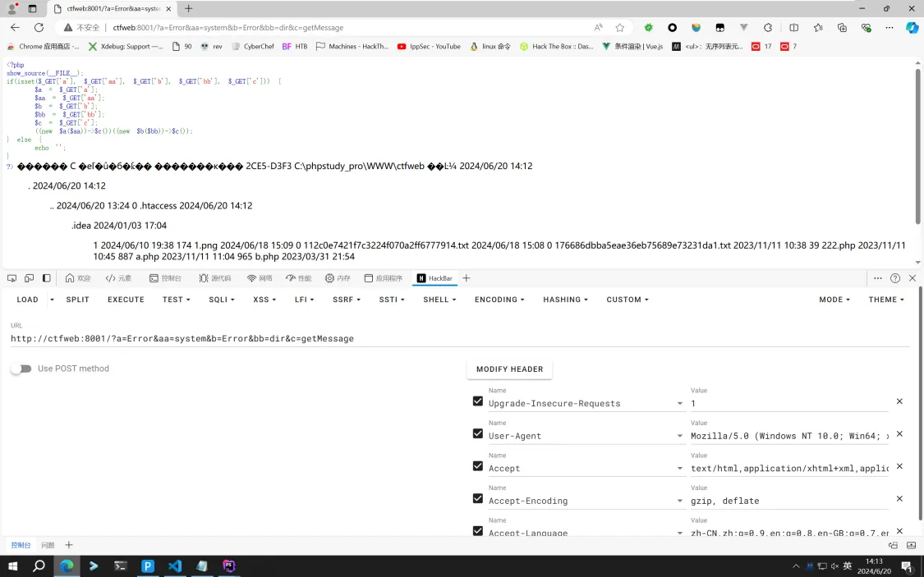Viewport: 924px width, 577px height.
Task: Open PhpStorm from the taskbar
Action: click(229, 566)
